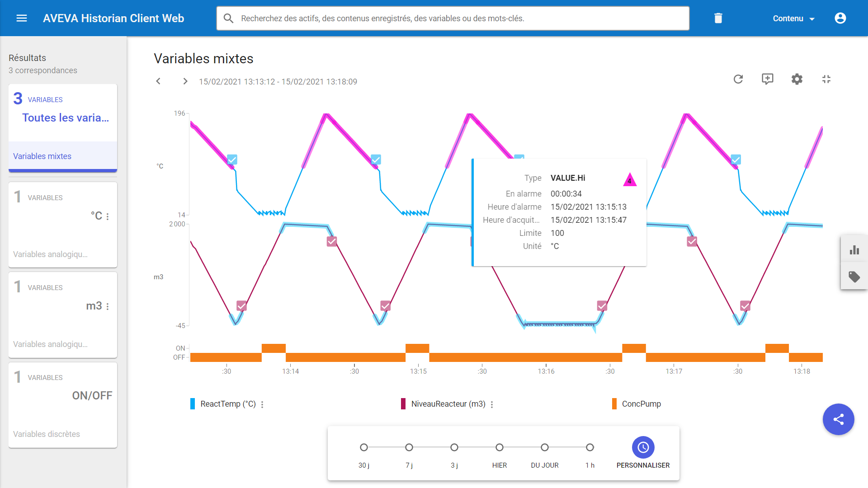
Task: Open the bar chart statistics panel
Action: coord(854,249)
